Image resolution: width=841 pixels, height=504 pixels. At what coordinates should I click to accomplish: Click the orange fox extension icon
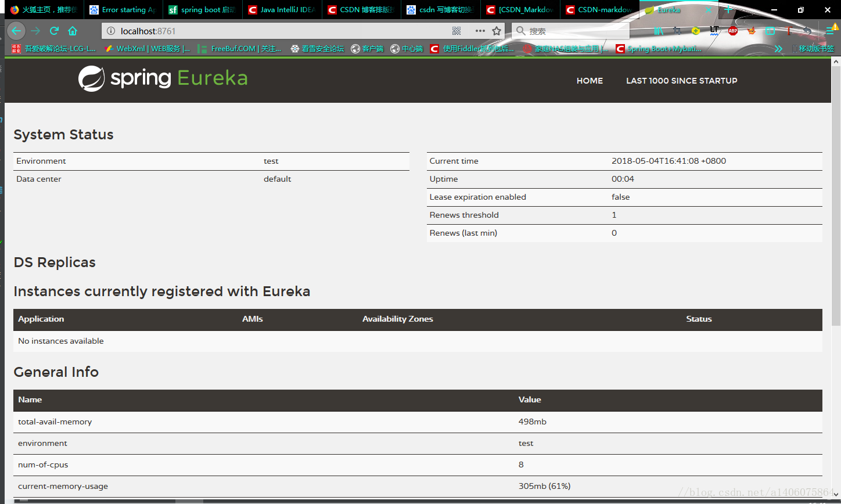(x=752, y=31)
